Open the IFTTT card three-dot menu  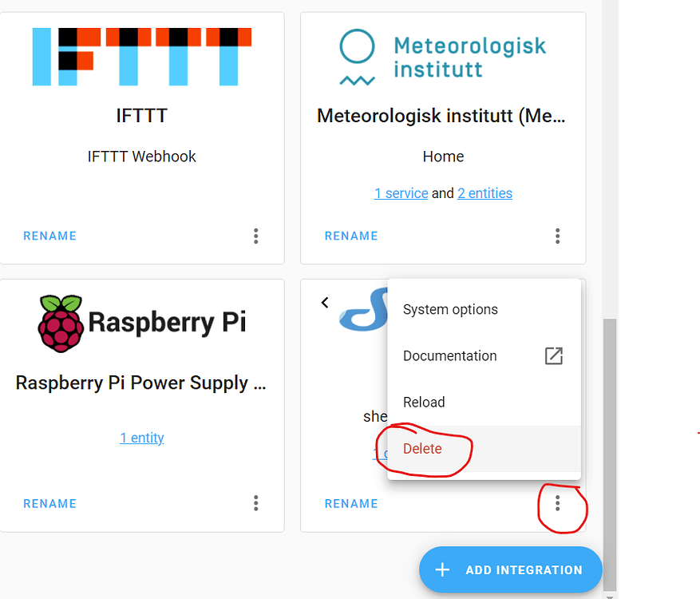(255, 236)
